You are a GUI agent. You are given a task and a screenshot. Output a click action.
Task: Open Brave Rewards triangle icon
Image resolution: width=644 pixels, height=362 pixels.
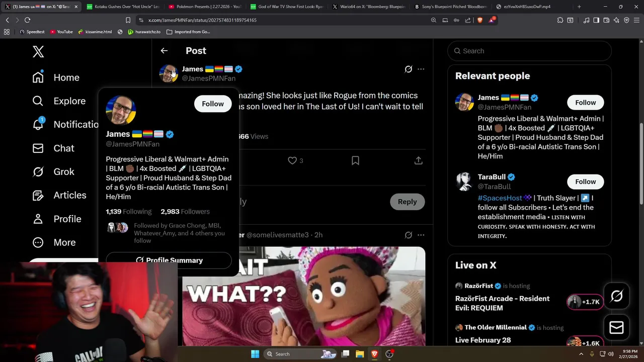pos(492,20)
